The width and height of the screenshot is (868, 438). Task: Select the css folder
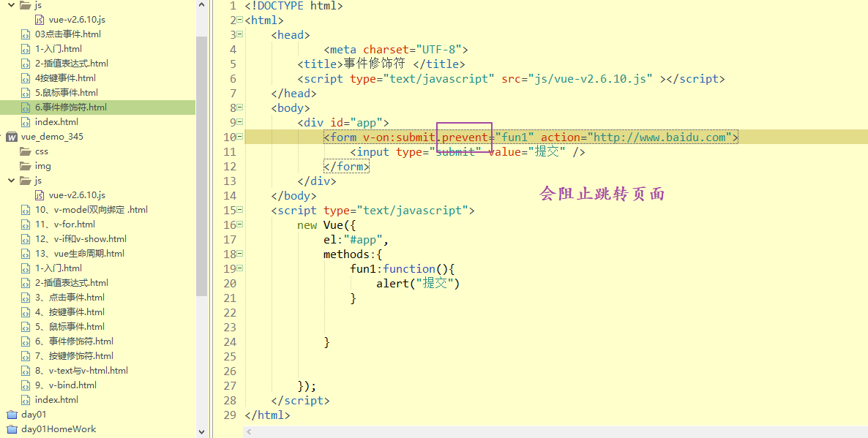click(42, 151)
